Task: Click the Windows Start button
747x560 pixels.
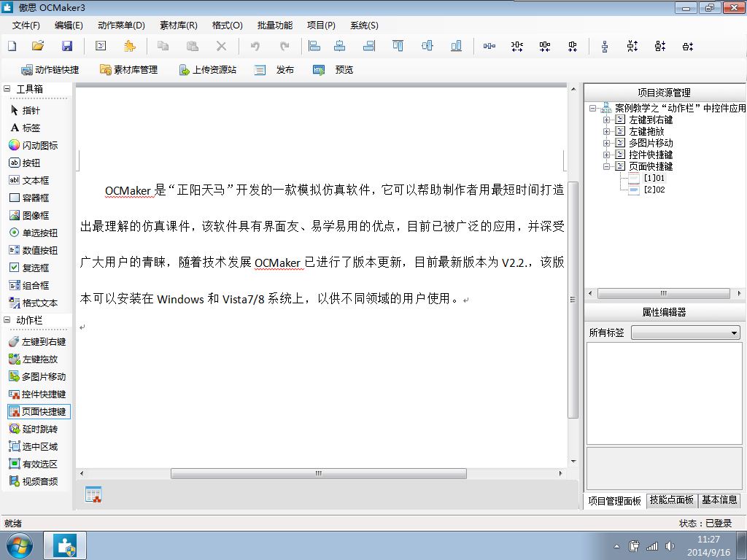Action: 20,545
